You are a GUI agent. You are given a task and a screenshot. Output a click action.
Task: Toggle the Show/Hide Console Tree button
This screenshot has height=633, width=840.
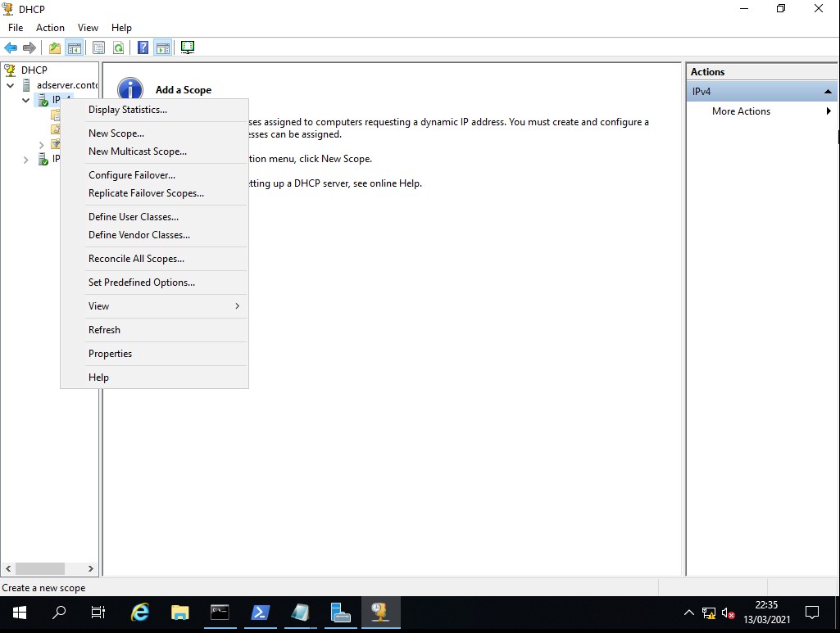[75, 48]
